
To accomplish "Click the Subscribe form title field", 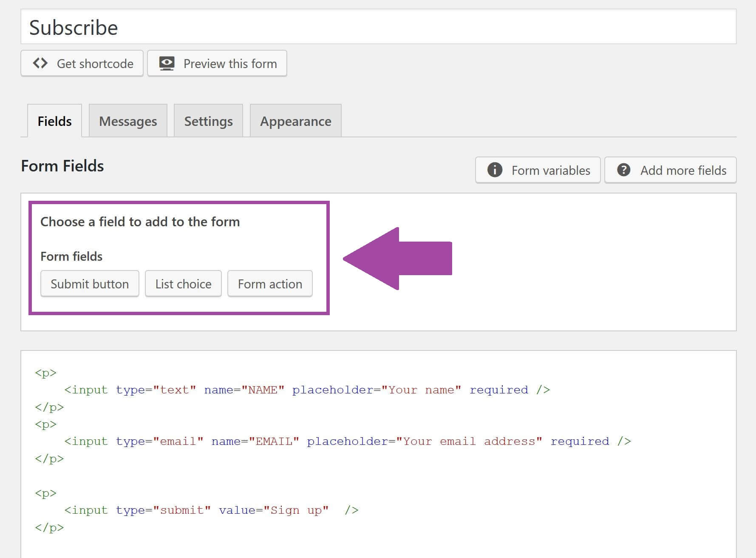I will 170,27.
